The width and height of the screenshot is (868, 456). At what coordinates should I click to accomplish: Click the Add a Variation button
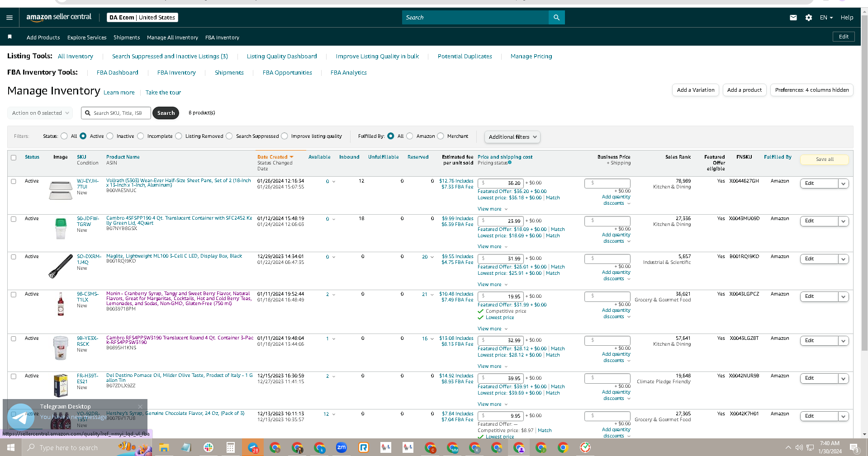tap(696, 90)
